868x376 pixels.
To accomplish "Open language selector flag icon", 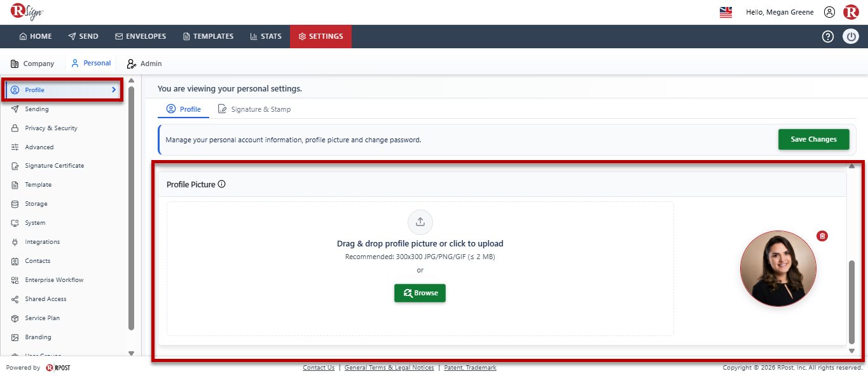I will coord(726,12).
